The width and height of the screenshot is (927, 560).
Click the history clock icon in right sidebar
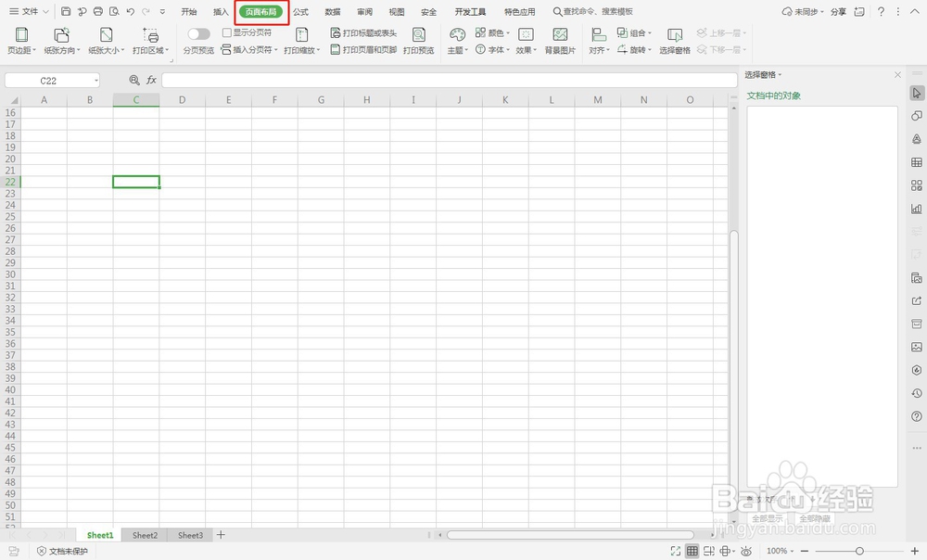pyautogui.click(x=917, y=393)
